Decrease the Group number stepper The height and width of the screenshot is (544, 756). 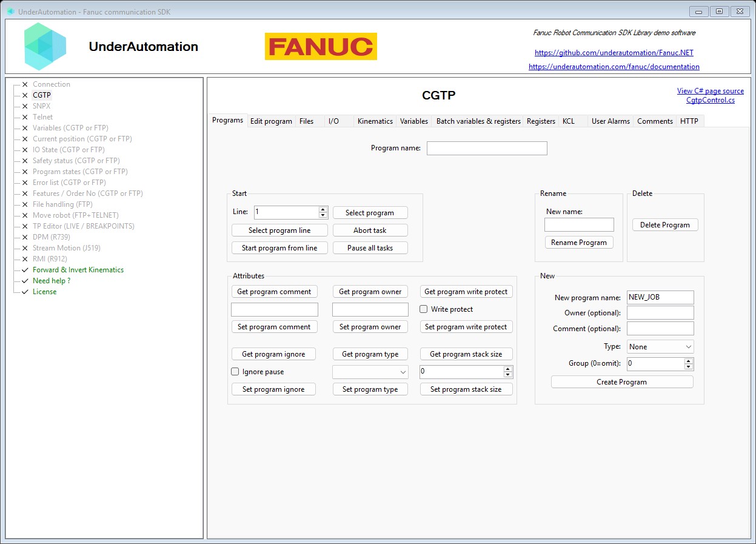tap(689, 367)
